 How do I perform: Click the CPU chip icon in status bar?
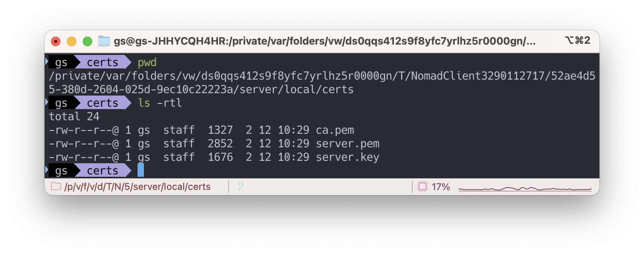422,186
